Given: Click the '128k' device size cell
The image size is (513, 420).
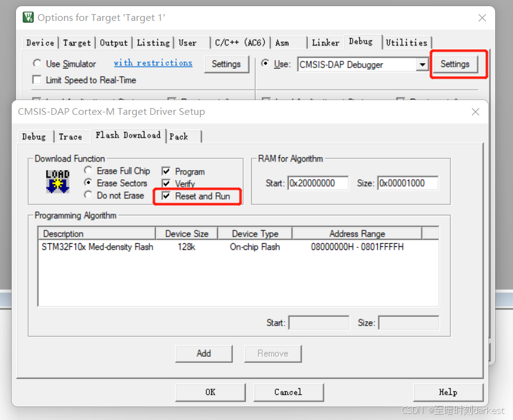Looking at the screenshot, I should coord(187,247).
